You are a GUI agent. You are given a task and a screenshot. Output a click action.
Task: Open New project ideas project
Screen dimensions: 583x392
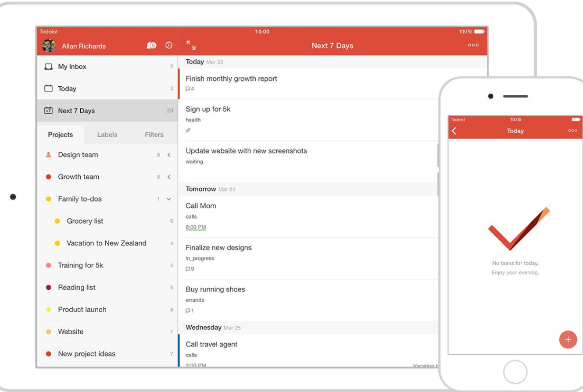(107, 354)
